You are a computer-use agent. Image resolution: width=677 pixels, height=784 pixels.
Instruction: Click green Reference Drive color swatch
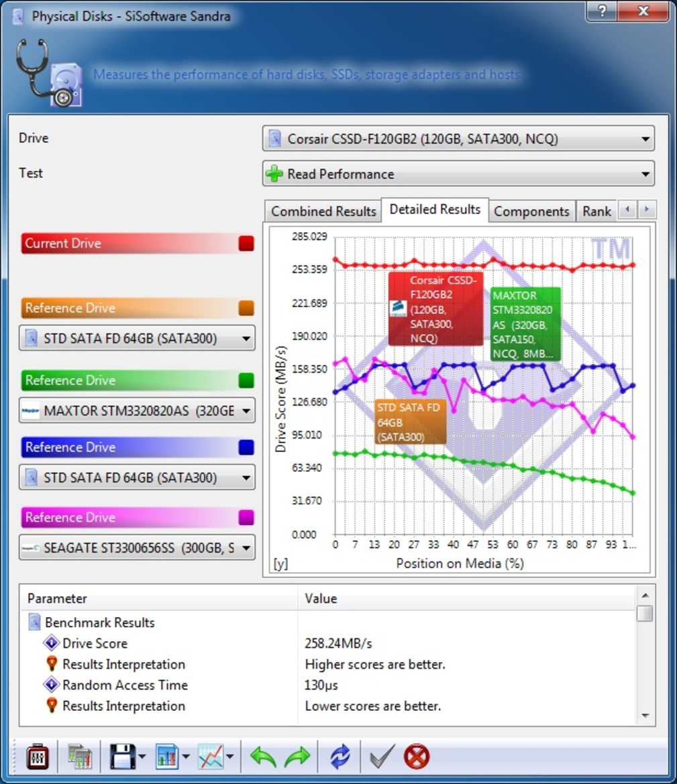246,380
